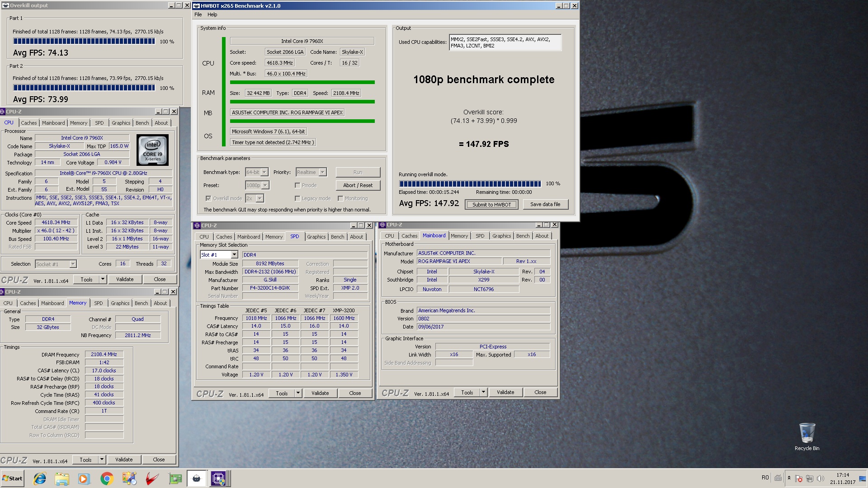
Task: Switch to the CPU-Z taskbar button
Action: (219, 479)
